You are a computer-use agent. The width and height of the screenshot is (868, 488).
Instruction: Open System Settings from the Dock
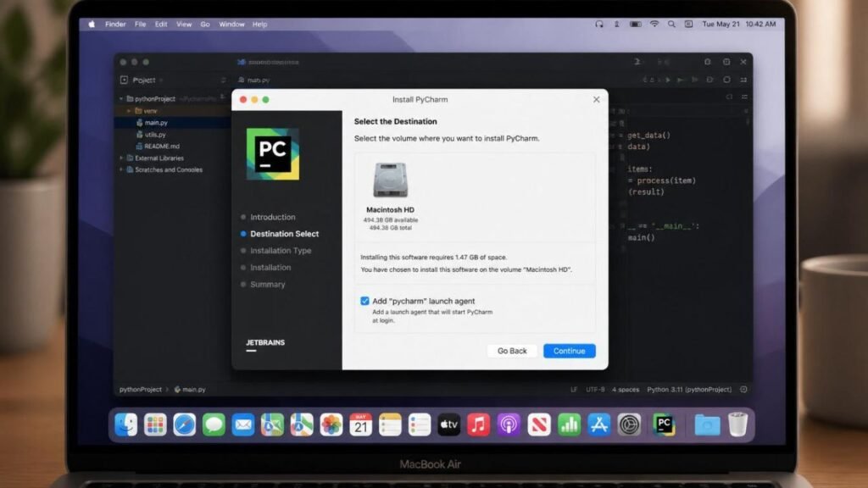coord(630,425)
